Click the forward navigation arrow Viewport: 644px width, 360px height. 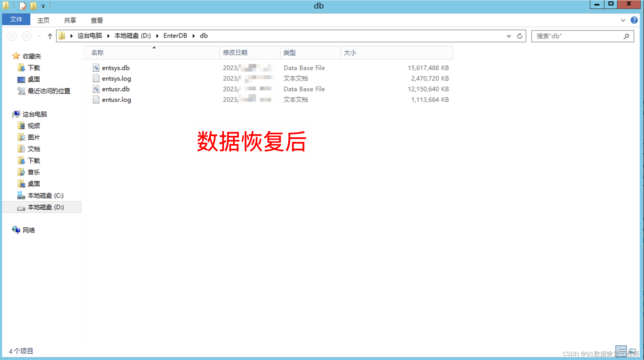[x=27, y=36]
